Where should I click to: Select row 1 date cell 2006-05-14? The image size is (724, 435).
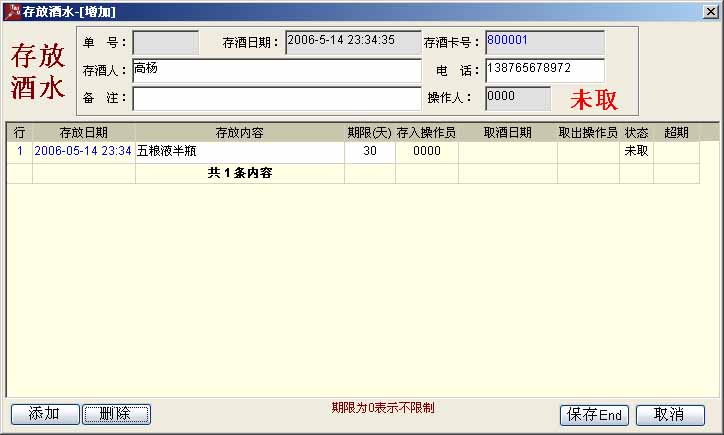coord(84,152)
